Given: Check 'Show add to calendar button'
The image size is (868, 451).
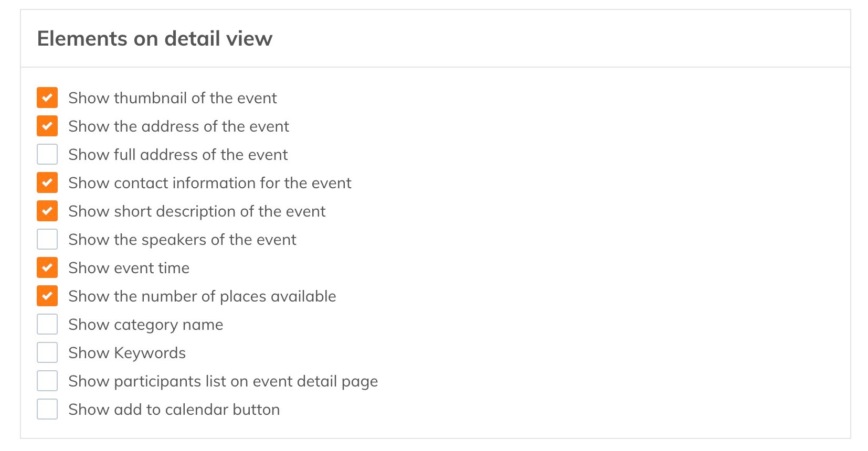Looking at the screenshot, I should tap(47, 409).
